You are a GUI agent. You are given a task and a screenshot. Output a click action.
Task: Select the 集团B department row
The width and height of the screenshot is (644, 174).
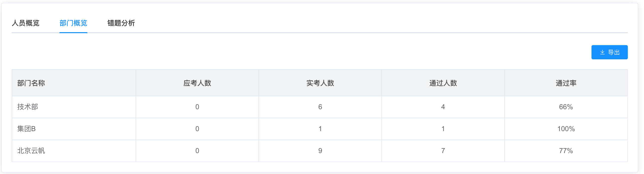[x=320, y=129]
